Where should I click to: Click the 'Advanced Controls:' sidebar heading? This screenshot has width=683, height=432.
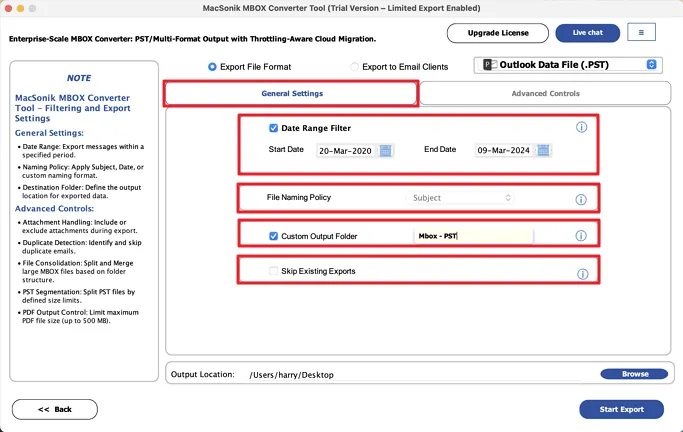pos(54,209)
